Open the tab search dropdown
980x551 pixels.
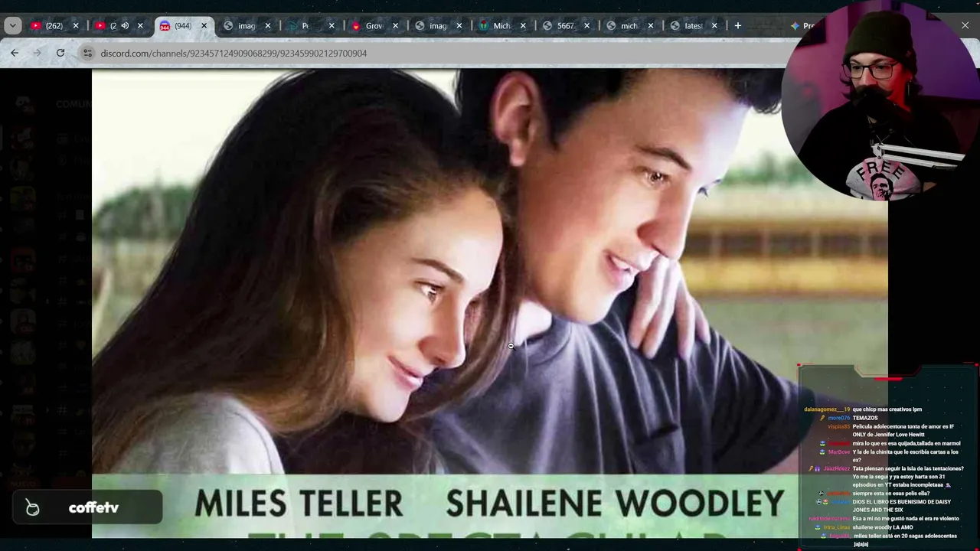[13, 25]
